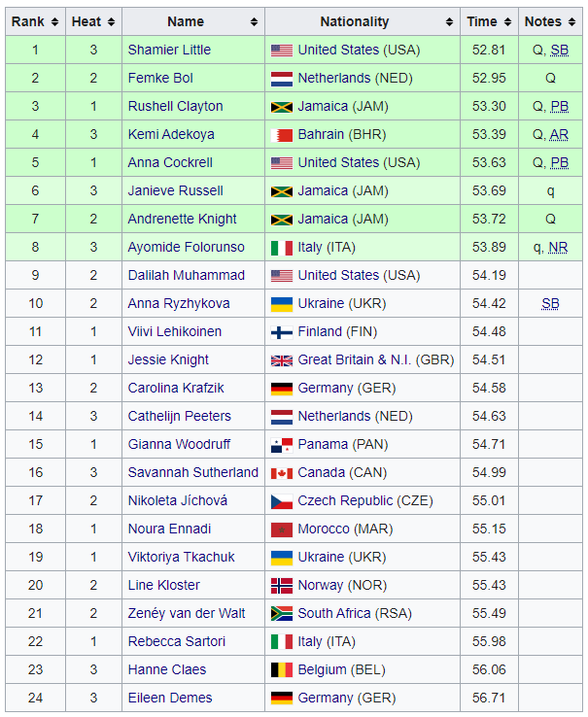Viewport: 588px width, 717px height.
Task: Click the South Africa flag icon
Action: 281,614
